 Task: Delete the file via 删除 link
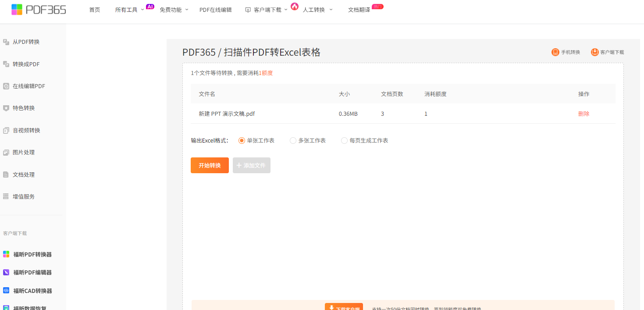coord(584,114)
